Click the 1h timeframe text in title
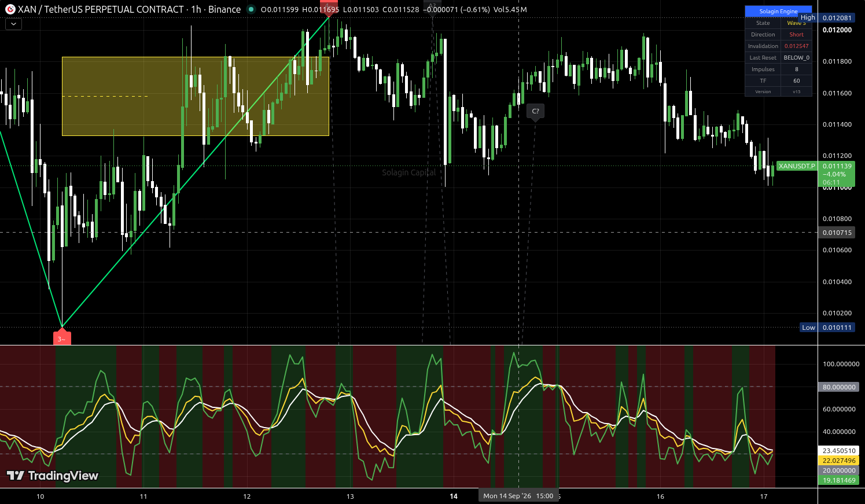 point(196,9)
